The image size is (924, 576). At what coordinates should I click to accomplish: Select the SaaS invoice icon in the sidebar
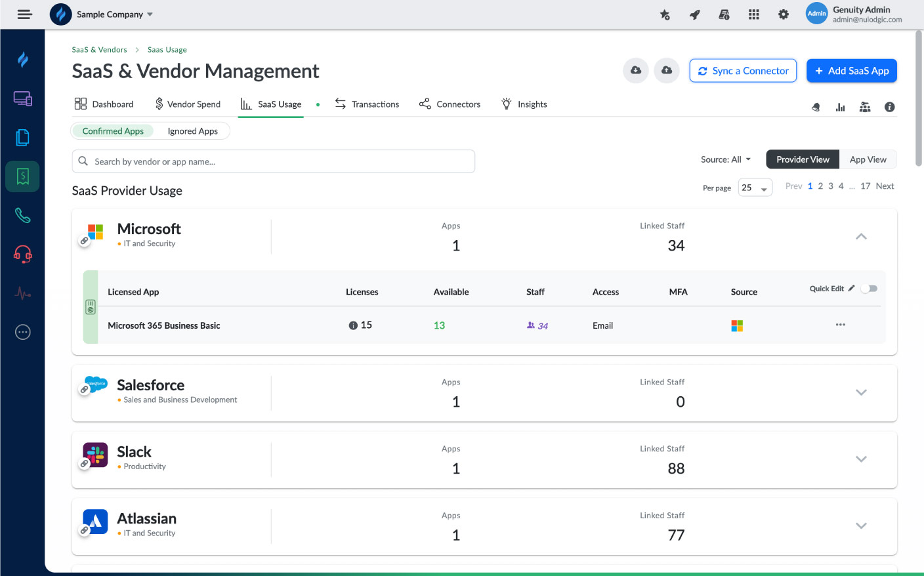[23, 176]
